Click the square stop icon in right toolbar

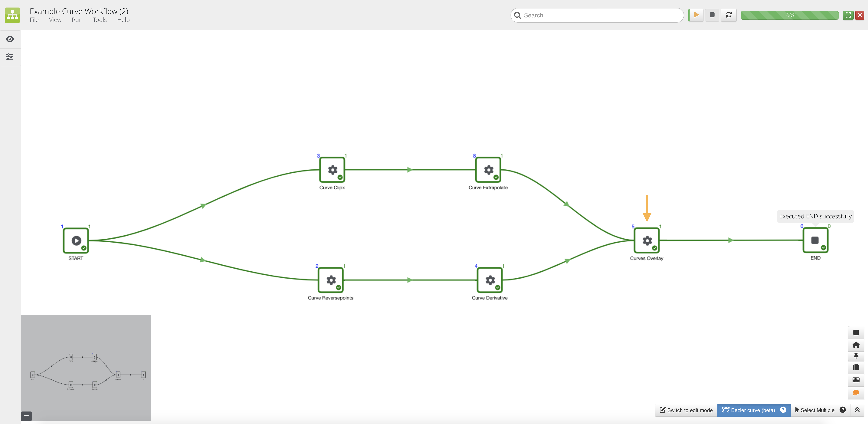click(x=856, y=332)
